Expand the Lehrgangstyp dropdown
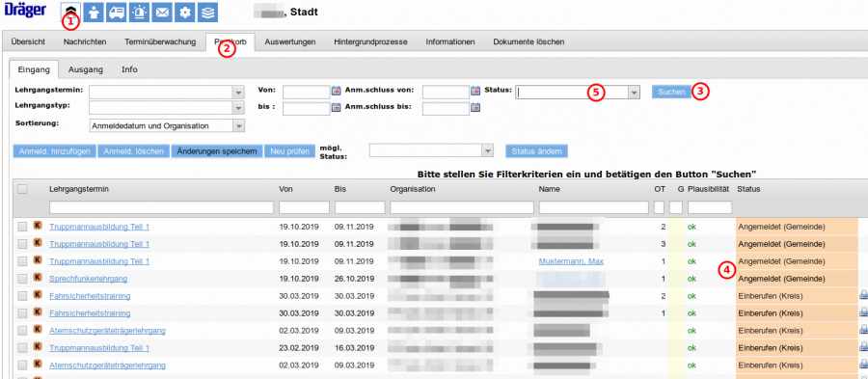 click(238, 107)
